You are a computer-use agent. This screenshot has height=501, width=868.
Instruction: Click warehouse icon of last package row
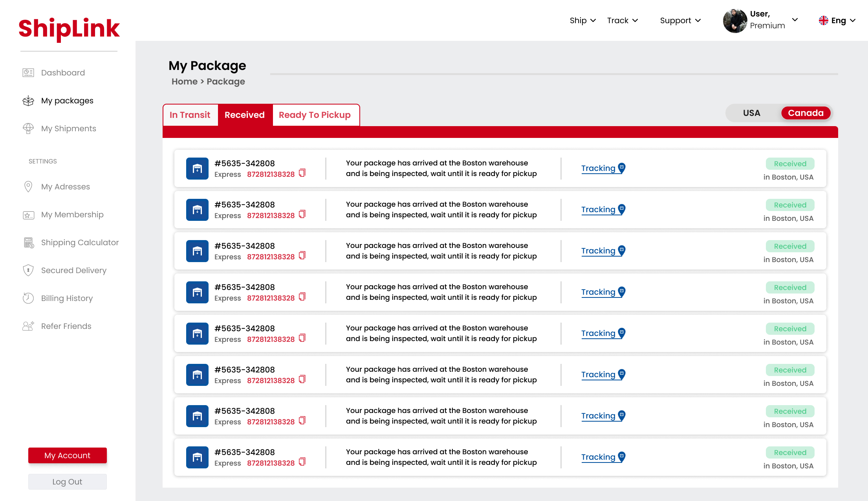(x=197, y=457)
